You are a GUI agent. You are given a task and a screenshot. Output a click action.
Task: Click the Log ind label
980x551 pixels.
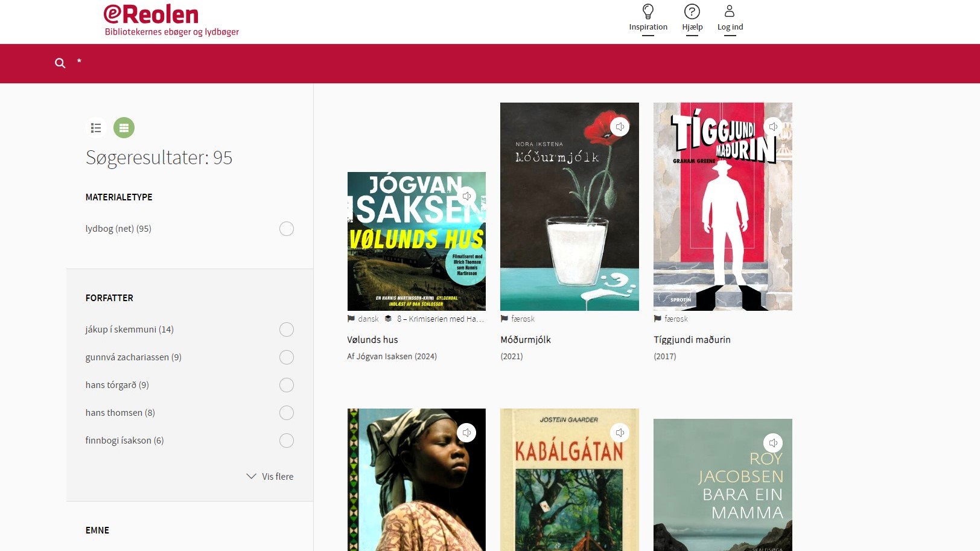pyautogui.click(x=730, y=27)
